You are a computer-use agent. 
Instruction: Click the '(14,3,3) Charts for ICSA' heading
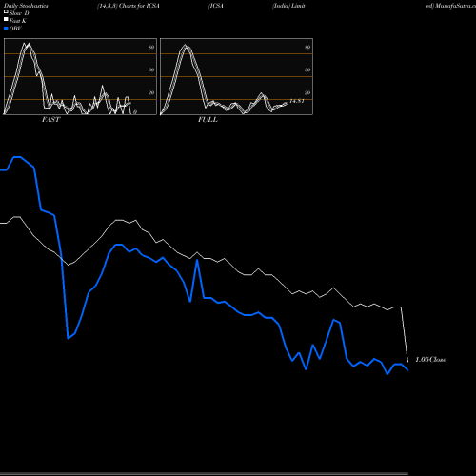point(129,6)
